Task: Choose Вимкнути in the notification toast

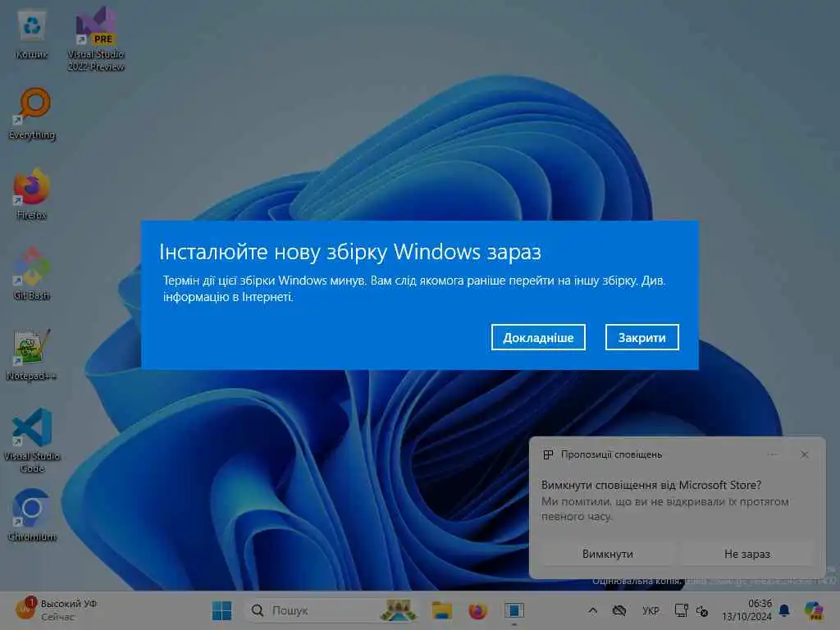Action: coord(608,554)
